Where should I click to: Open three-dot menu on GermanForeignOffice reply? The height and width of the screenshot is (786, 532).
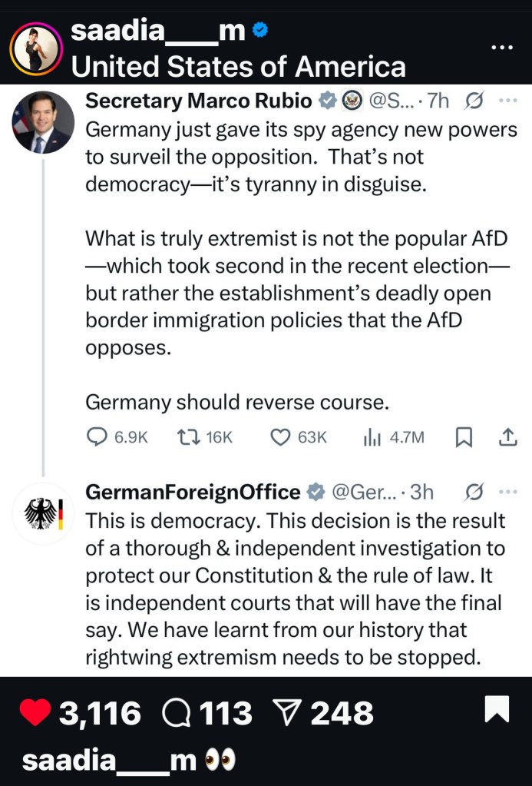click(507, 491)
